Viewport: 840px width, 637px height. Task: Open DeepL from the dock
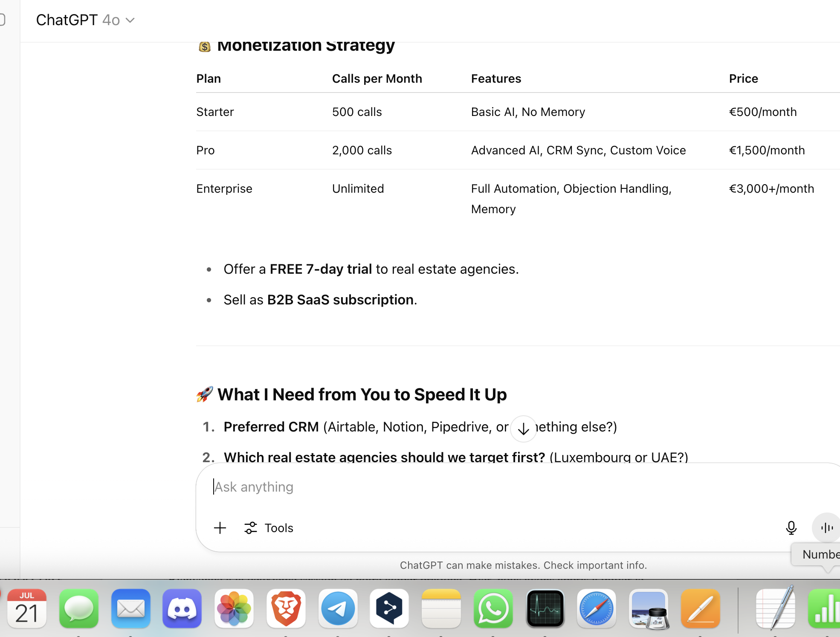[x=389, y=608]
